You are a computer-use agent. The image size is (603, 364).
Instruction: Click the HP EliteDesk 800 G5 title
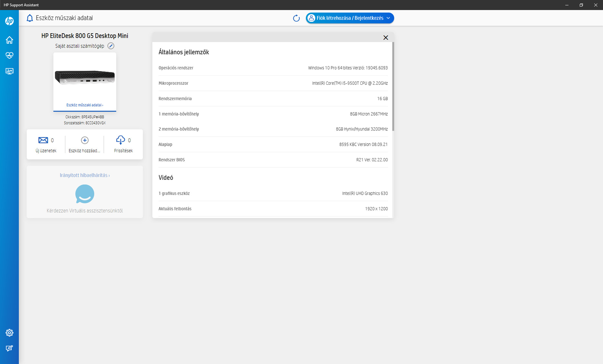(x=85, y=36)
